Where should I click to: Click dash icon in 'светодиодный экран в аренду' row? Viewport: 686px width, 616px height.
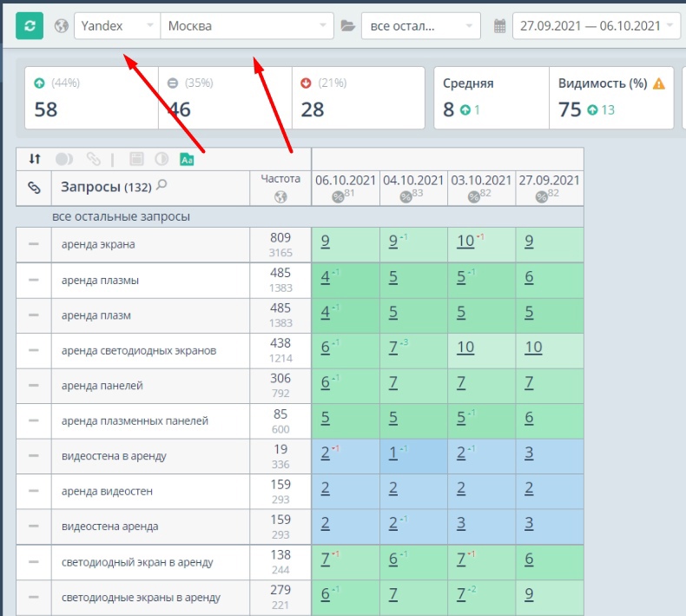pos(34,562)
